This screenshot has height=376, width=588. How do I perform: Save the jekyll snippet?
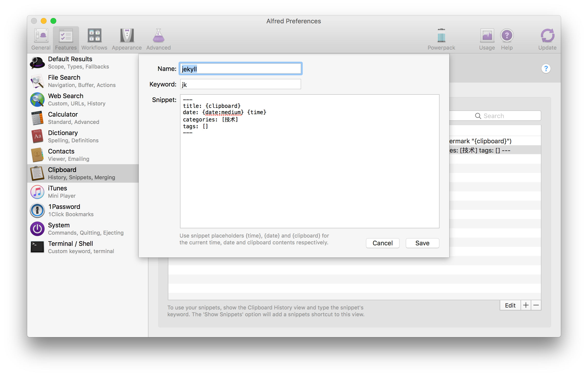(422, 243)
